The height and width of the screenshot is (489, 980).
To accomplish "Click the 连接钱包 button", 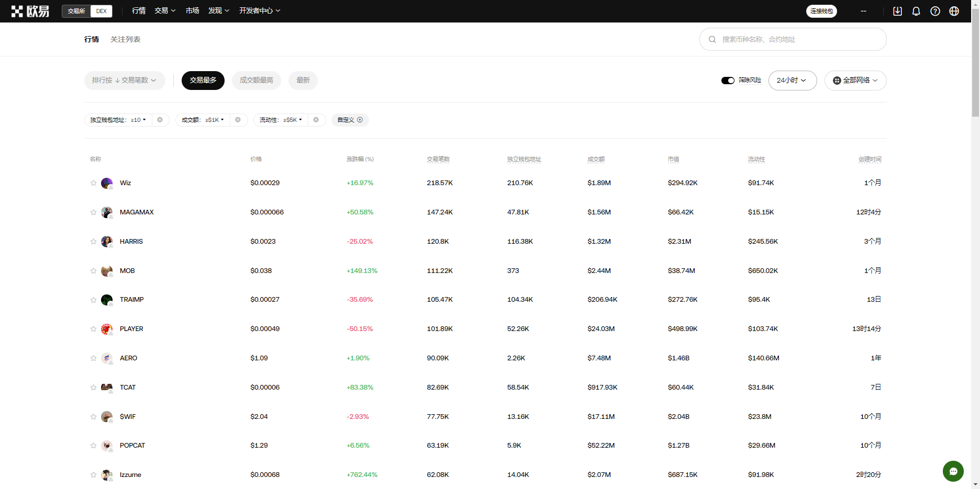I will coord(821,11).
